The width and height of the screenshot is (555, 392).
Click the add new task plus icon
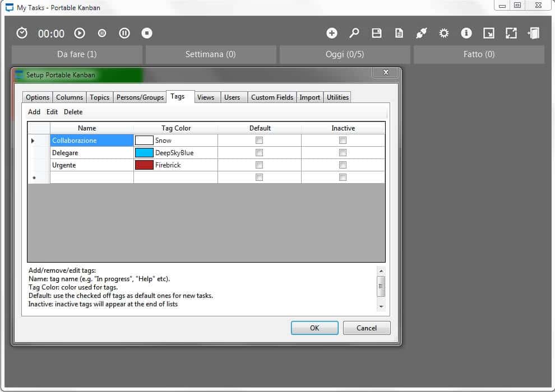[x=332, y=33]
